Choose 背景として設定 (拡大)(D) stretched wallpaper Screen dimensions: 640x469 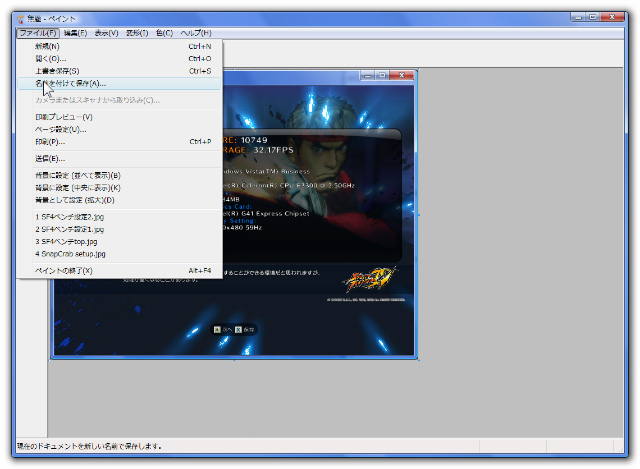pyautogui.click(x=119, y=200)
